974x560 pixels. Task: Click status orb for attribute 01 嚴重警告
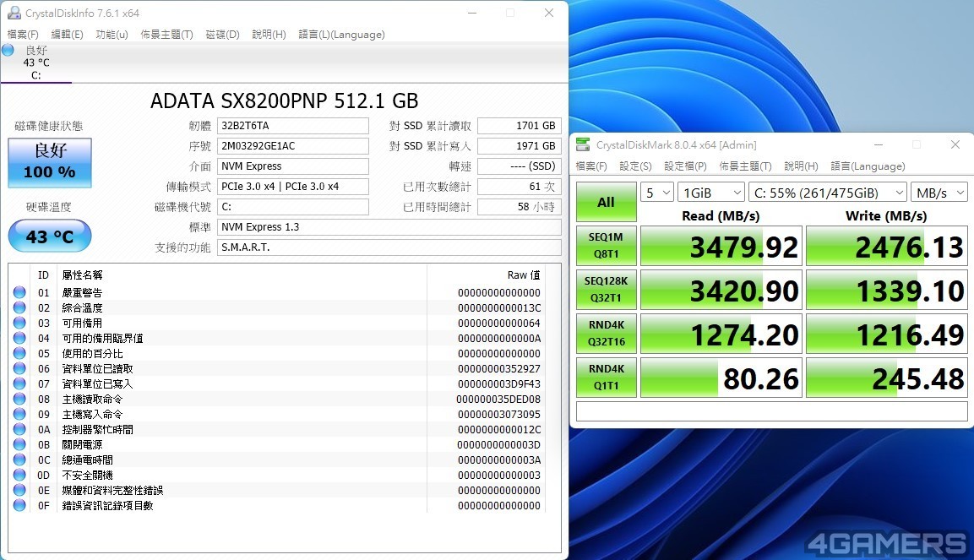pyautogui.click(x=19, y=292)
